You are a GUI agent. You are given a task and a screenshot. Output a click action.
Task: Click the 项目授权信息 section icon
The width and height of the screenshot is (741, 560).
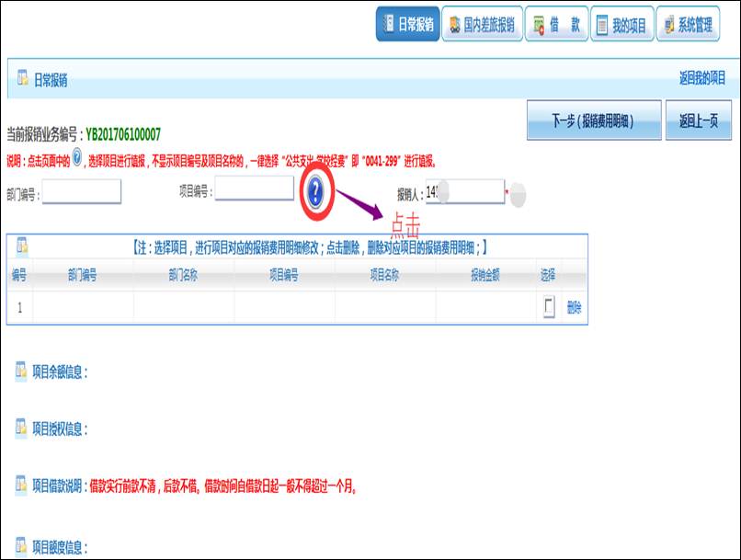click(x=20, y=428)
